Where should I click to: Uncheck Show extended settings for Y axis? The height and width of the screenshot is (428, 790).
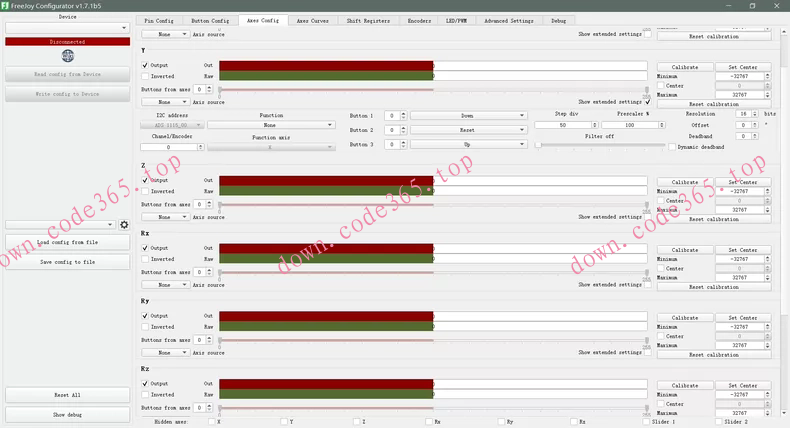pos(648,102)
